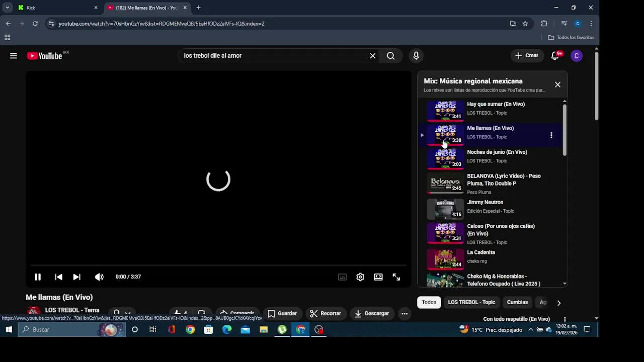
Task: Open the purple account avatar menu
Action: (x=577, y=56)
